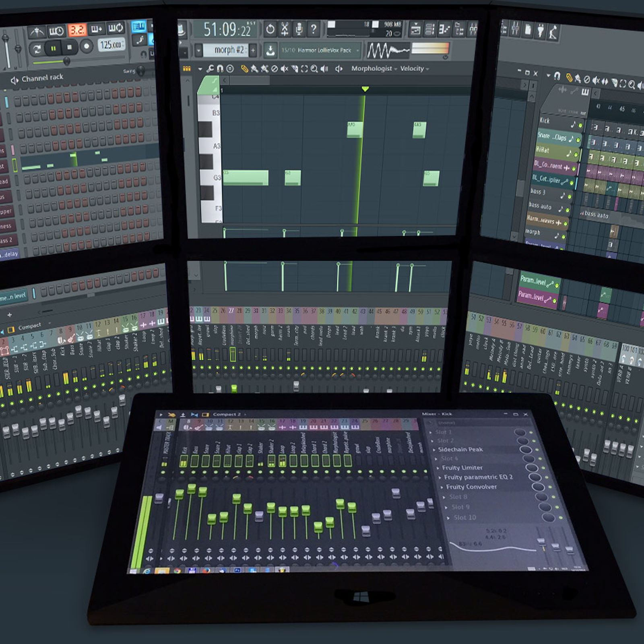Open the Fruity Limiter plugin

coord(462,468)
